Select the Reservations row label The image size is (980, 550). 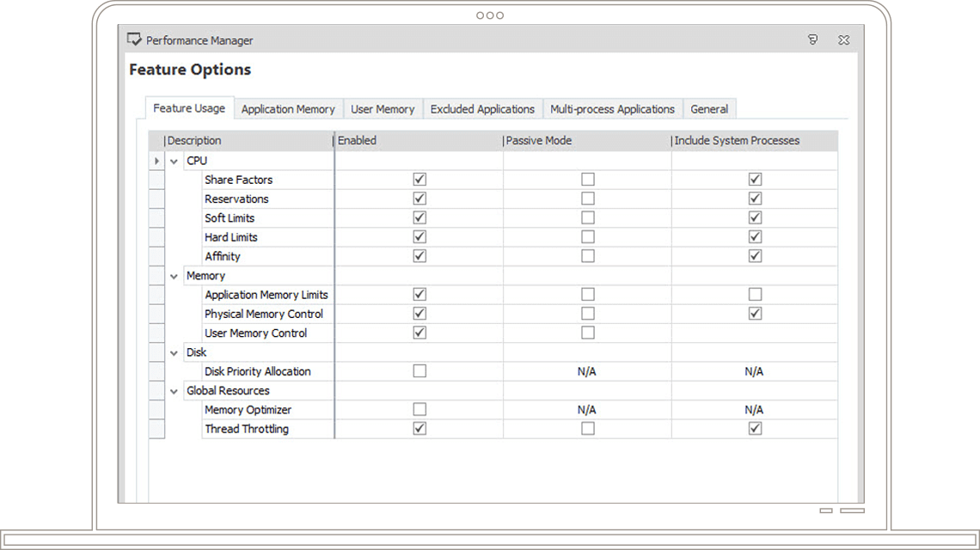point(236,199)
